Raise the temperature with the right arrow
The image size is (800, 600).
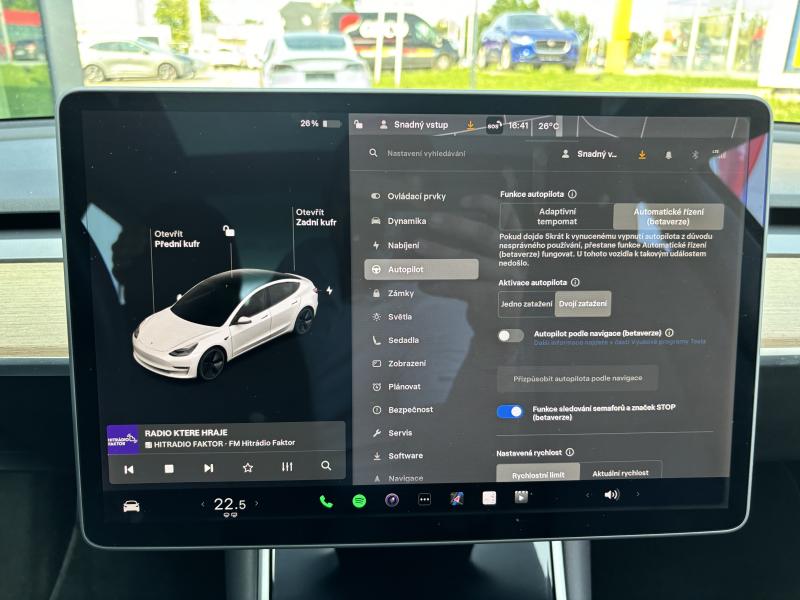click(256, 504)
